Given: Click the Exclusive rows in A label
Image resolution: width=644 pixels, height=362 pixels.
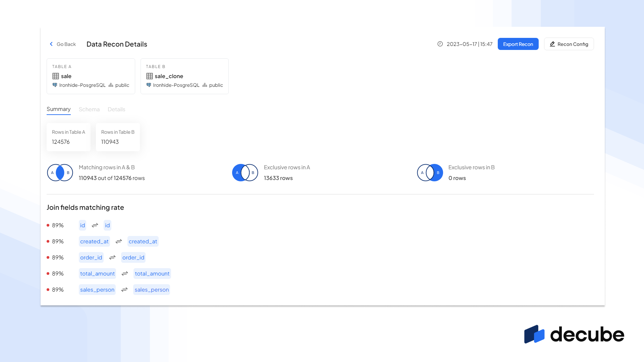Looking at the screenshot, I should click(287, 167).
